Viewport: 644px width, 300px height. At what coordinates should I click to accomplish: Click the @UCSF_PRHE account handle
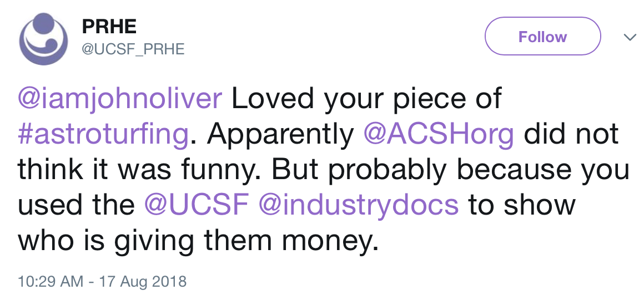click(x=133, y=49)
